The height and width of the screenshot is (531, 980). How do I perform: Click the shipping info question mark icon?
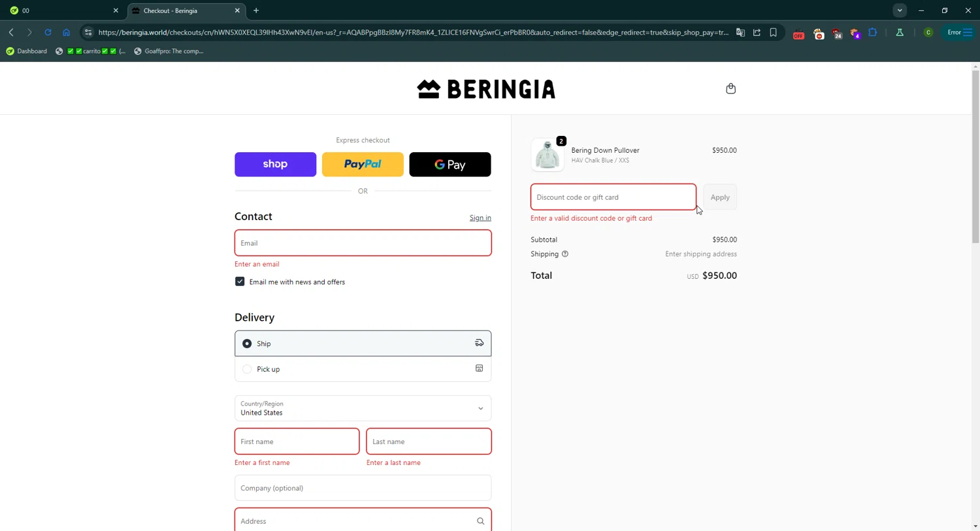click(x=565, y=254)
